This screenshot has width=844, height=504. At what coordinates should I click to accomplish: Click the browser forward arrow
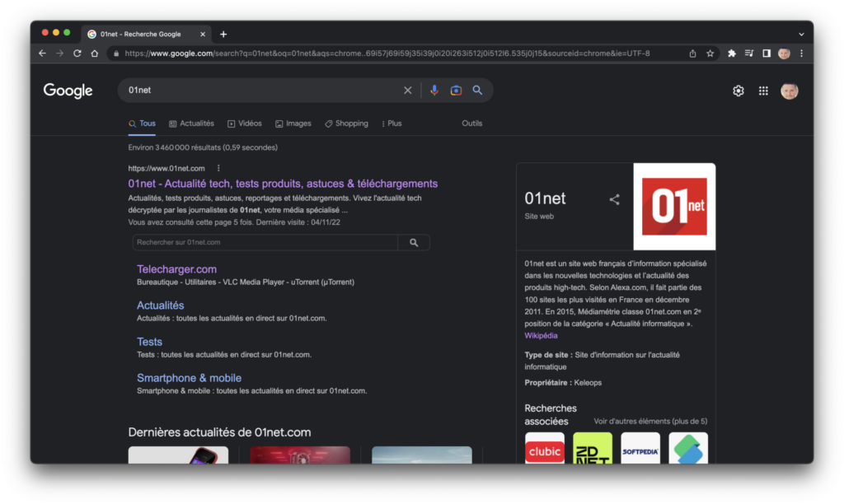pos(59,54)
